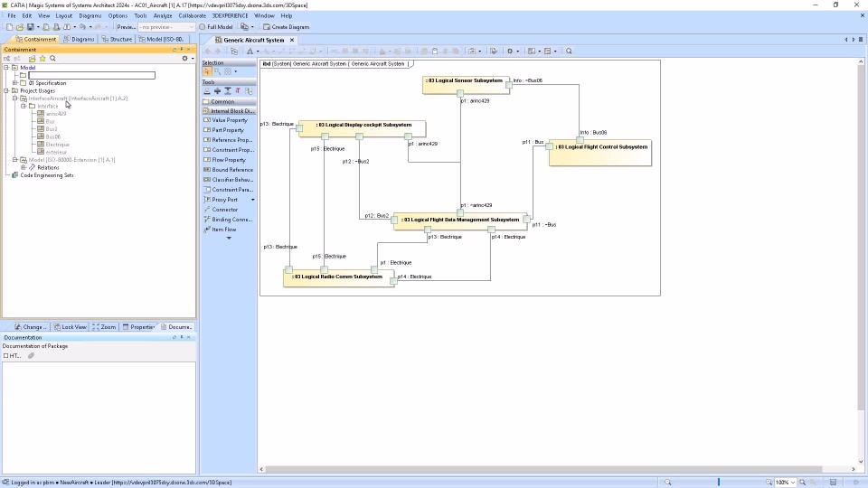Collapse the Model root tree node
This screenshot has width=868, height=488.
(x=6, y=68)
